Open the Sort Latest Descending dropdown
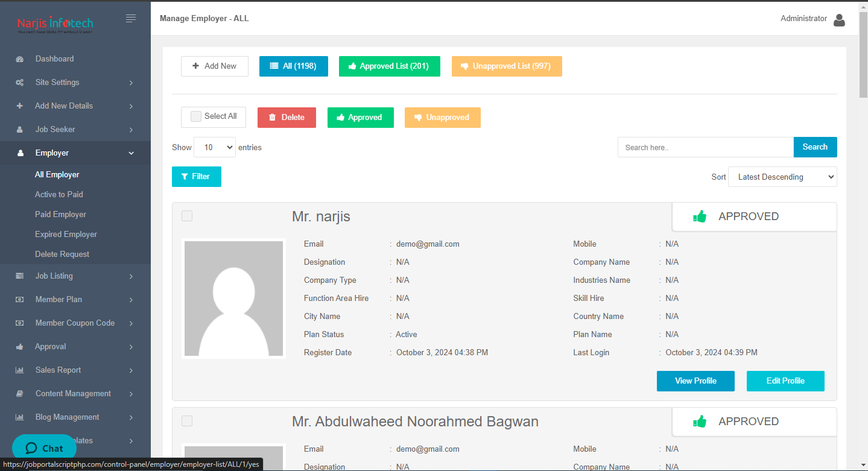 coord(782,177)
